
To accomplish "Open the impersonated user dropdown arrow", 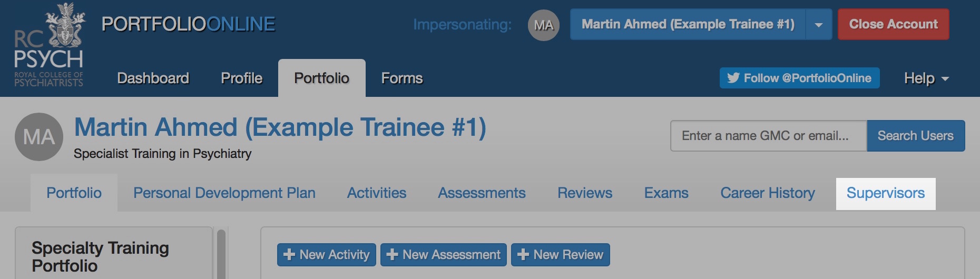I will point(818,25).
